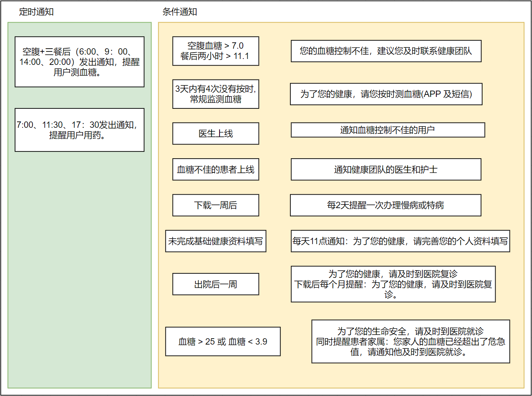532x396 pixels.
Task: Select the 下载一周后 box
Action: pyautogui.click(x=216, y=205)
